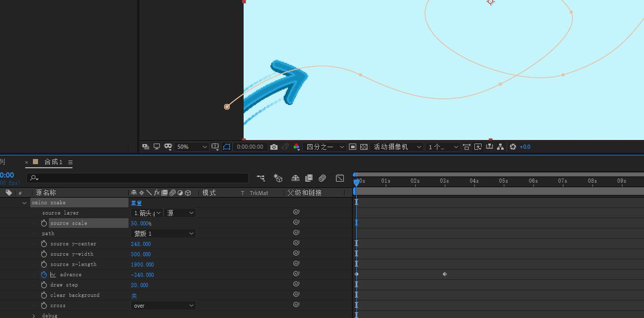Select the omino snake effect row

pos(79,203)
